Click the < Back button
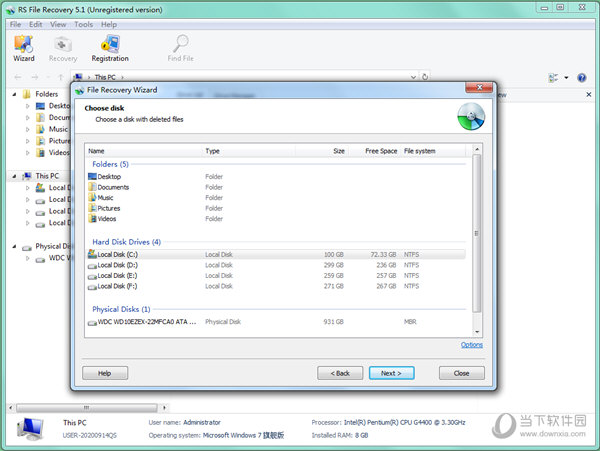600x451 pixels. 340,373
